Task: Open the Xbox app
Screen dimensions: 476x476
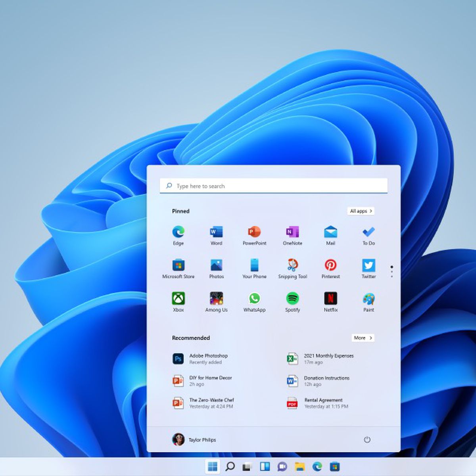Action: 178,302
